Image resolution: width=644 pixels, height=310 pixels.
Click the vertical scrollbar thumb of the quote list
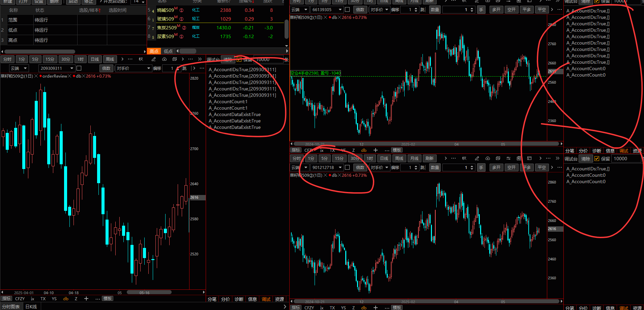coord(287,29)
